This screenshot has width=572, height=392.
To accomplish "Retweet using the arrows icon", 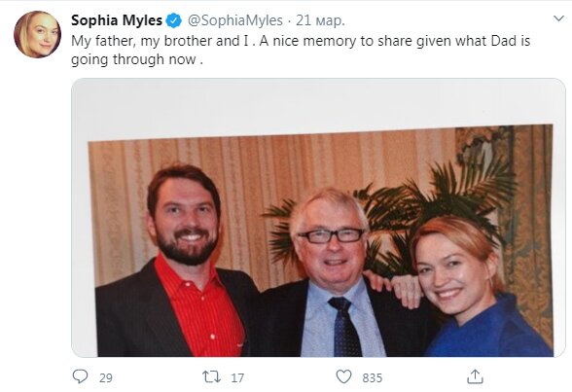I will click(212, 377).
